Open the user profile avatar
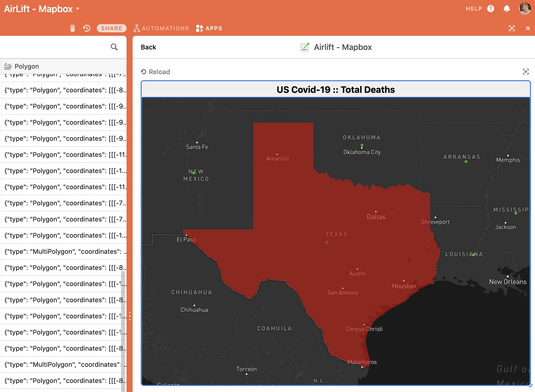535x392 pixels. tap(525, 9)
